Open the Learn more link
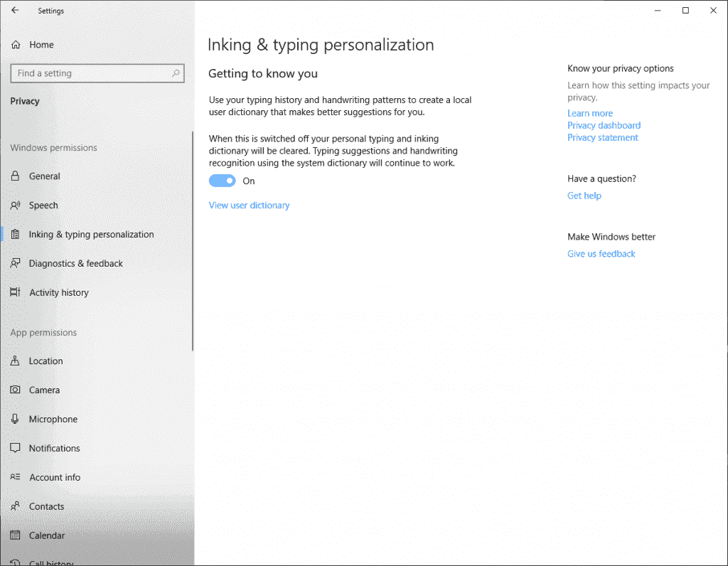Viewport: 728px width, 566px height. tap(589, 113)
